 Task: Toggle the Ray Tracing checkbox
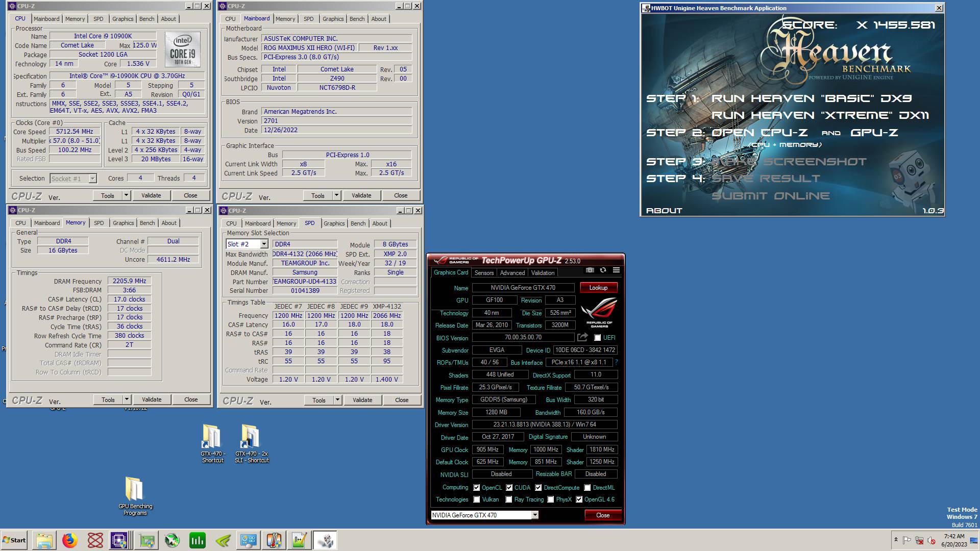click(x=508, y=499)
